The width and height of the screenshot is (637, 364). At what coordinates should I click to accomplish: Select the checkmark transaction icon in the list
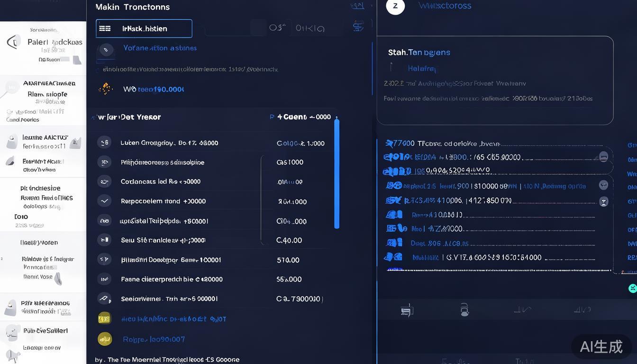click(104, 200)
